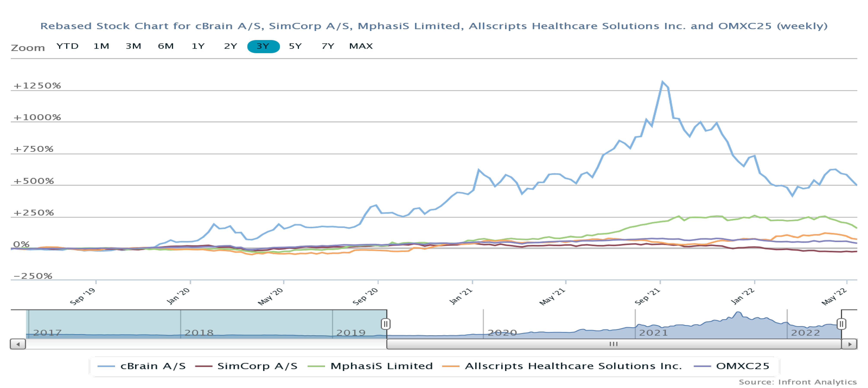Image resolution: width=868 pixels, height=388 pixels.
Task: Click the navigator scrollbar thumb
Action: (x=614, y=344)
